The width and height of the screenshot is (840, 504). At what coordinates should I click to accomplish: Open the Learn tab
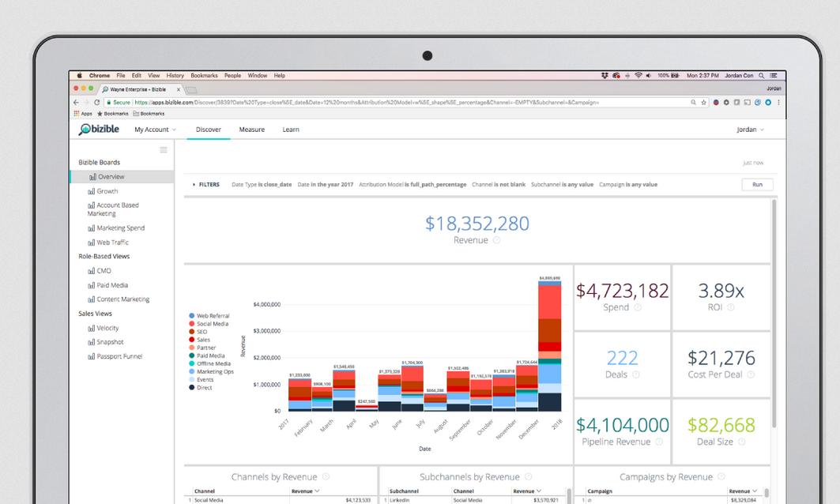(x=291, y=130)
